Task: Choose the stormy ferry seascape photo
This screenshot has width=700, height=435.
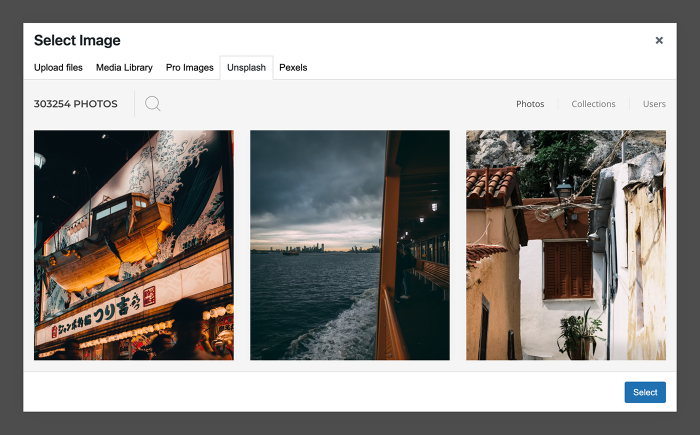Action: (350, 245)
